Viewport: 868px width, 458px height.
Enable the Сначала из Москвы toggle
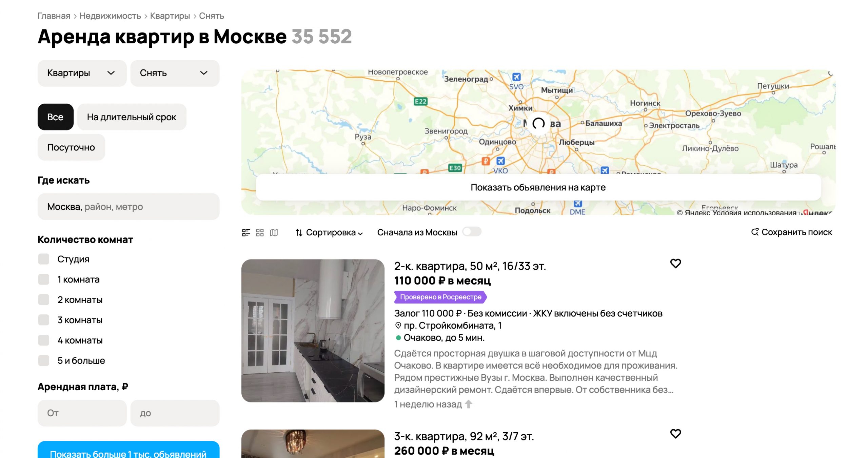[x=472, y=232]
